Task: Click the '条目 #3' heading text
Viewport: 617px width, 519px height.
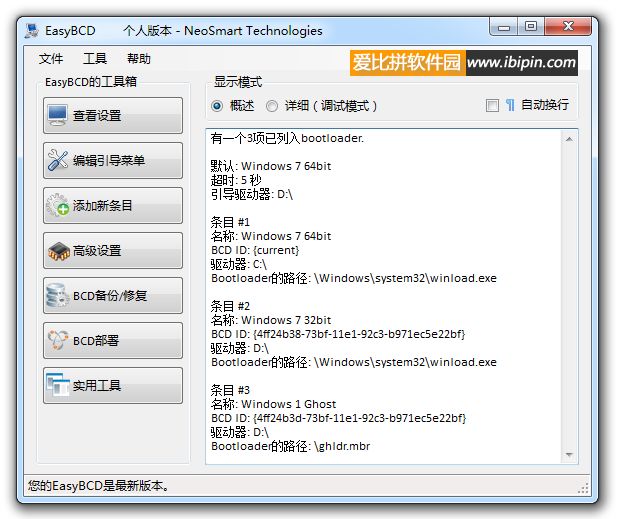Action: tap(230, 390)
